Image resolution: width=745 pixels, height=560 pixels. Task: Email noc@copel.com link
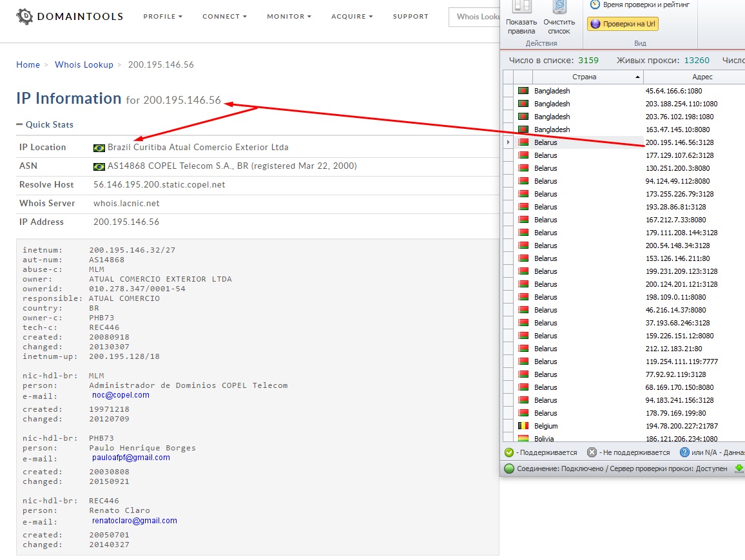point(121,395)
